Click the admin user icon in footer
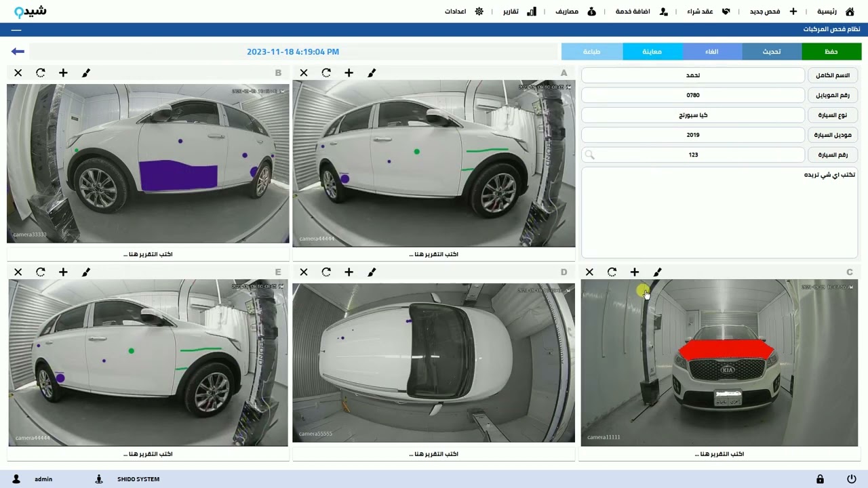This screenshot has height=488, width=868. point(16,479)
